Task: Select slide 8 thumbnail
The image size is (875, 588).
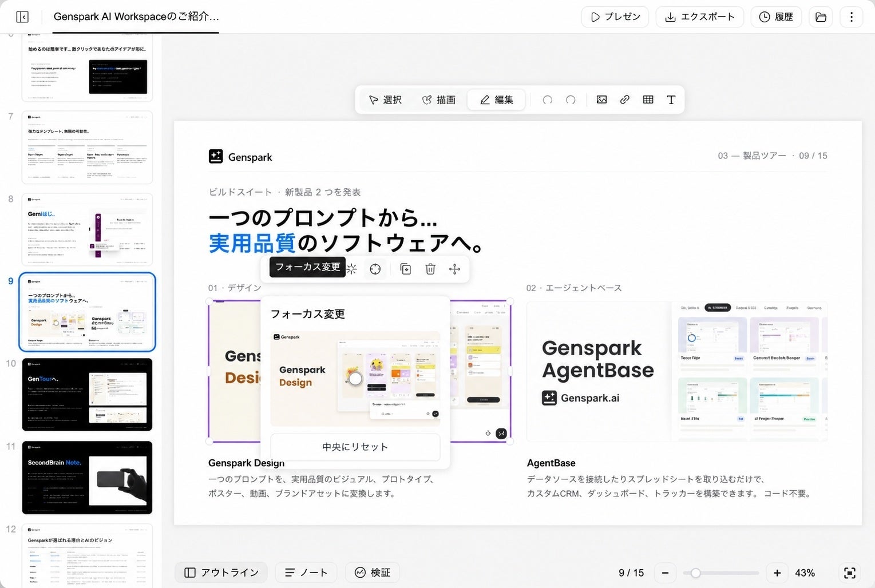Action: tap(87, 229)
